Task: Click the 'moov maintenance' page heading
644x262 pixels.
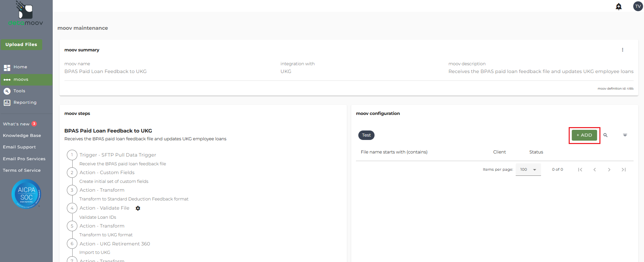Action: tap(83, 28)
